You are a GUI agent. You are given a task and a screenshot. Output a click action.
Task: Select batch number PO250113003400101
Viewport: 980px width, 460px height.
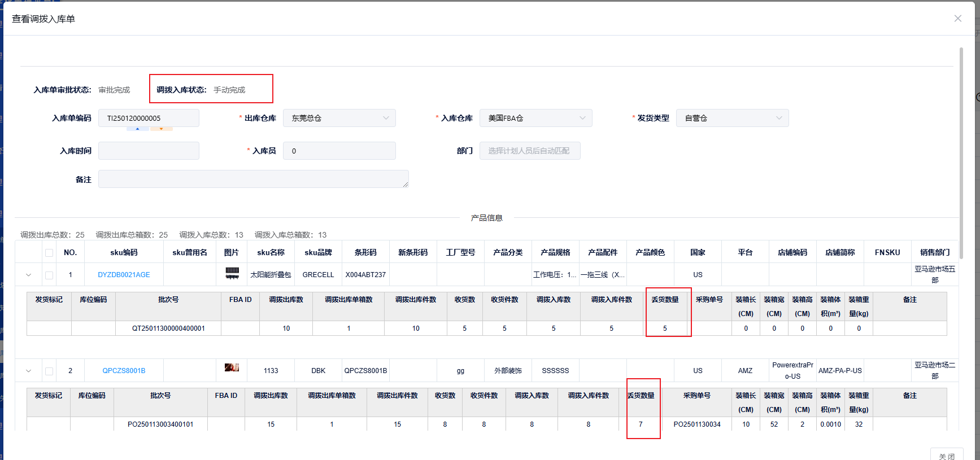[x=160, y=424]
